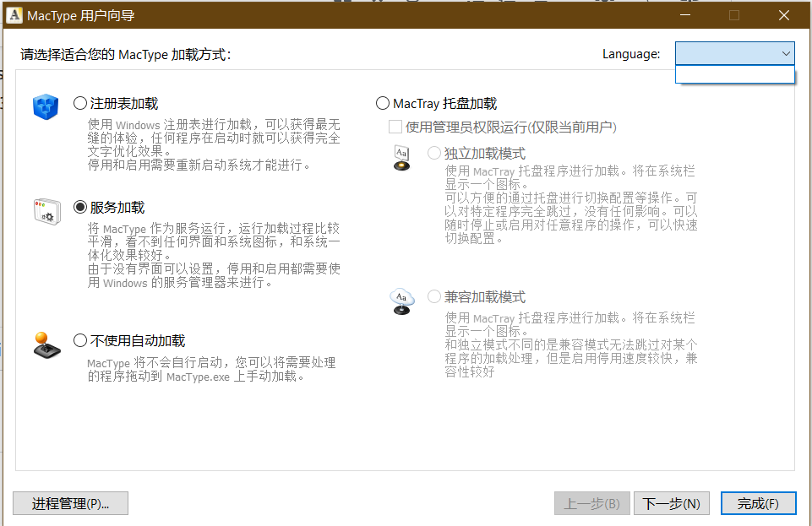This screenshot has width=812, height=526.
Task: Click the service loading window-gear icon
Action: click(x=47, y=212)
